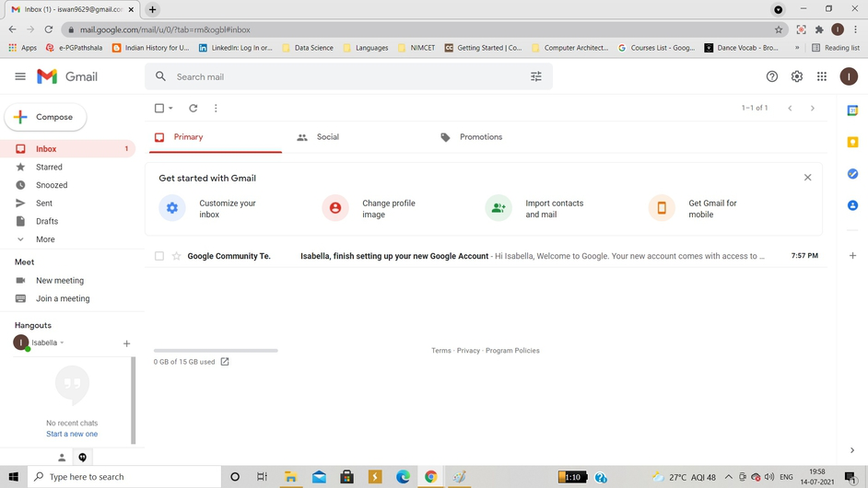This screenshot has height=488, width=868.
Task: Click the storage usage bar
Action: tap(216, 350)
